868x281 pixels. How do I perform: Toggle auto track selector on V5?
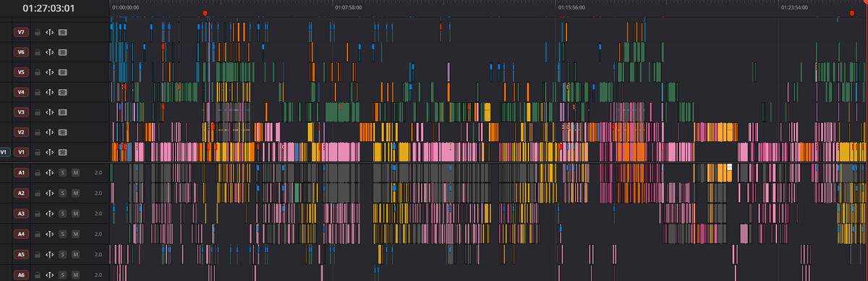[49, 72]
